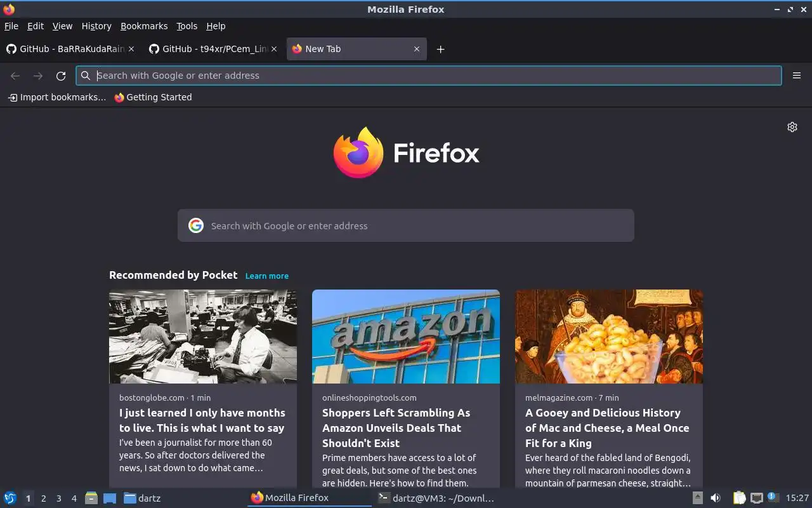Screen dimensions: 812x508
Task: Click the magnifier icon in address bar
Action: tap(86, 76)
